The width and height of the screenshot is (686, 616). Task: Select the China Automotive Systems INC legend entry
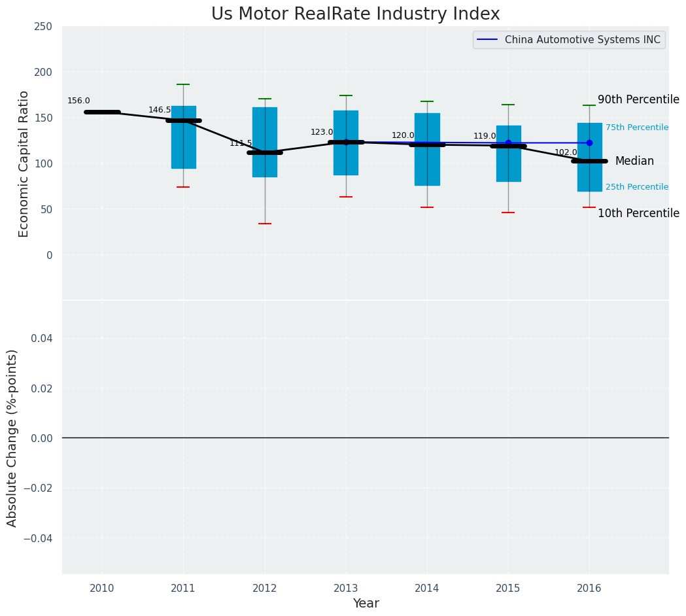point(582,40)
